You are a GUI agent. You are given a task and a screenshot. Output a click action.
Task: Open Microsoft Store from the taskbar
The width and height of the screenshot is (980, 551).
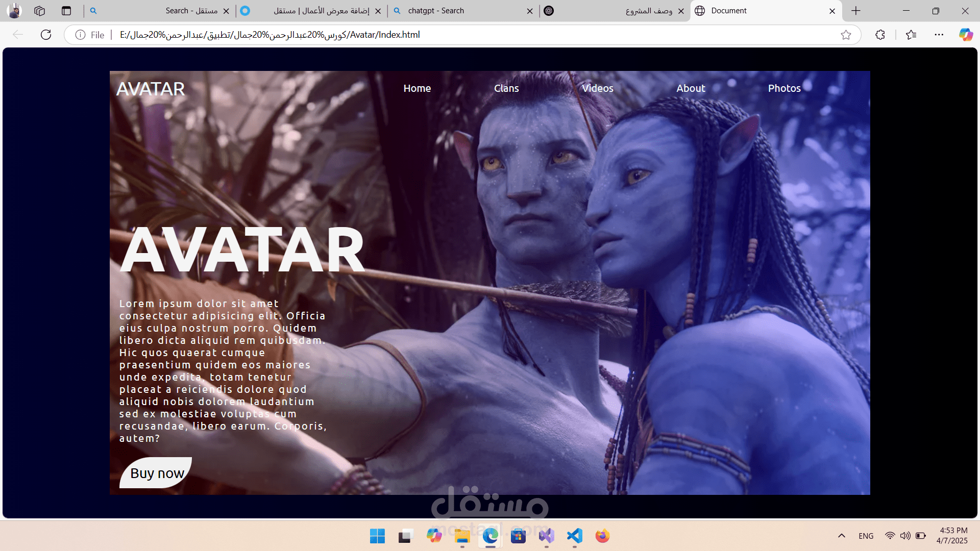click(x=518, y=536)
